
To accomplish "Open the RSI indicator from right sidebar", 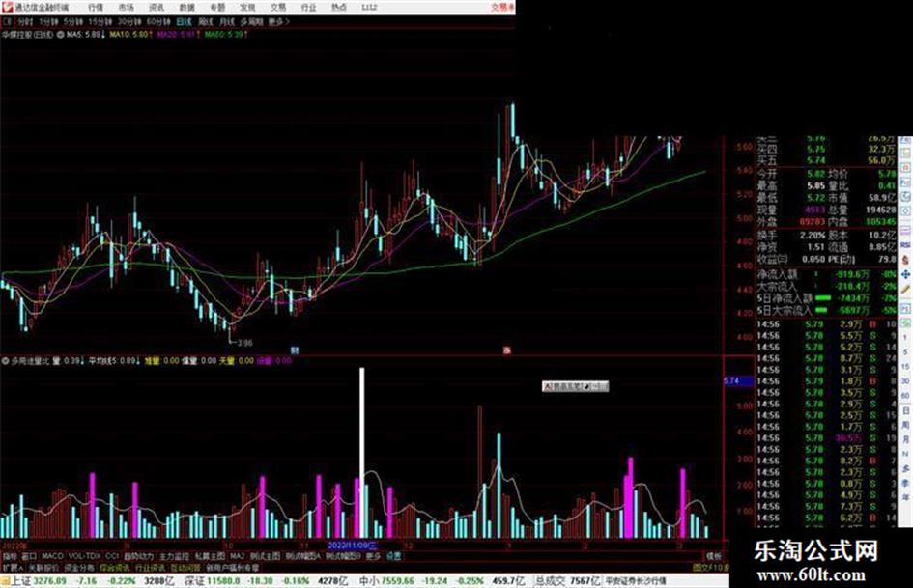I will pyautogui.click(x=905, y=246).
